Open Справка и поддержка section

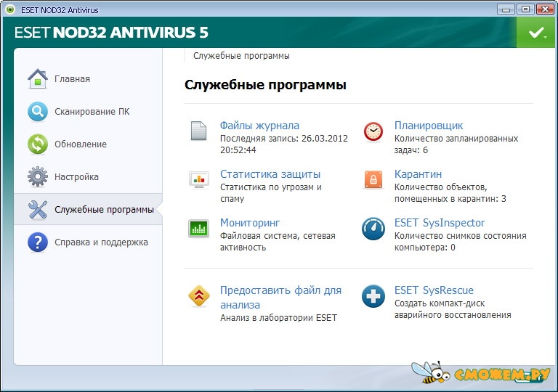pyautogui.click(x=101, y=242)
